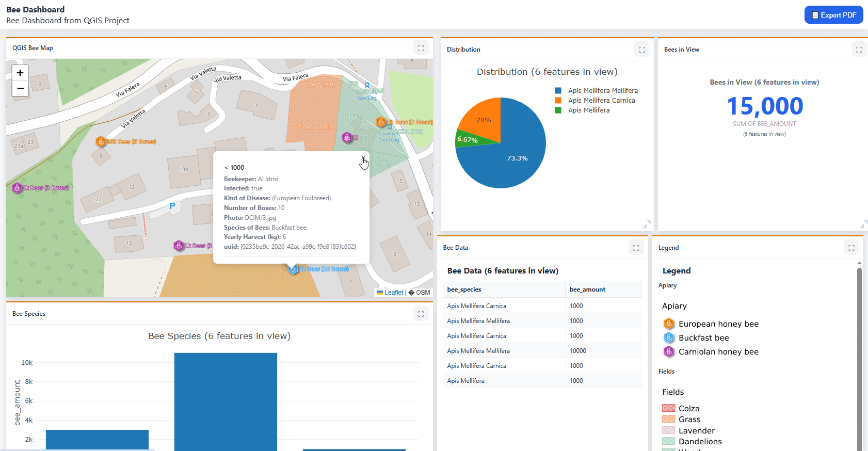Screen dimensions: 868x451
Task: Sort table by bee_species column header
Action: (x=464, y=289)
